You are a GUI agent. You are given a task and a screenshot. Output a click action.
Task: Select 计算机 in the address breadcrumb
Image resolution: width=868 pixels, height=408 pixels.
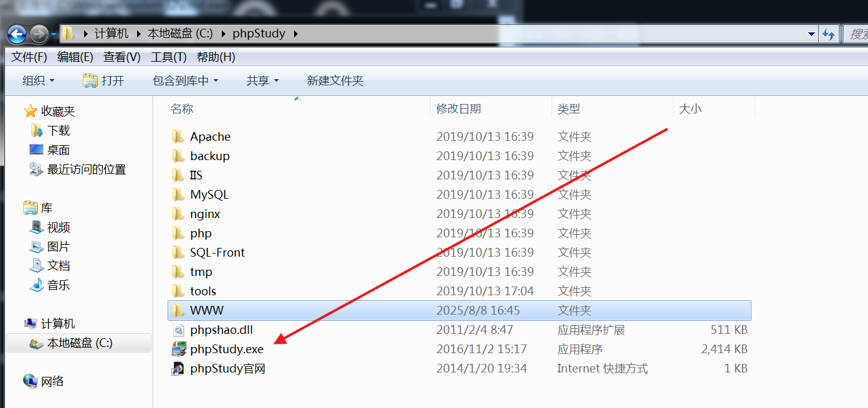click(x=112, y=34)
